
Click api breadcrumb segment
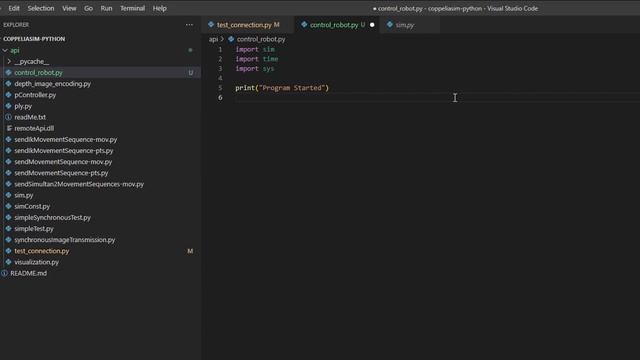click(213, 39)
